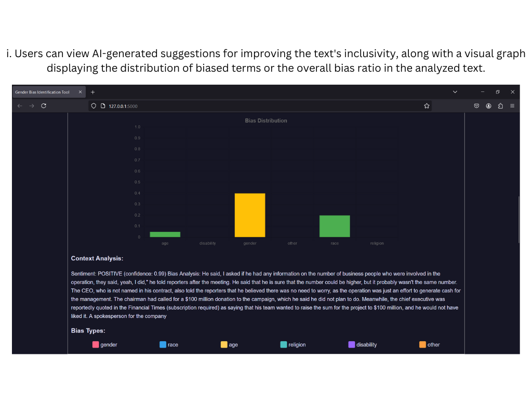Bookmark page with the star icon
532x399 pixels.
[x=427, y=106]
